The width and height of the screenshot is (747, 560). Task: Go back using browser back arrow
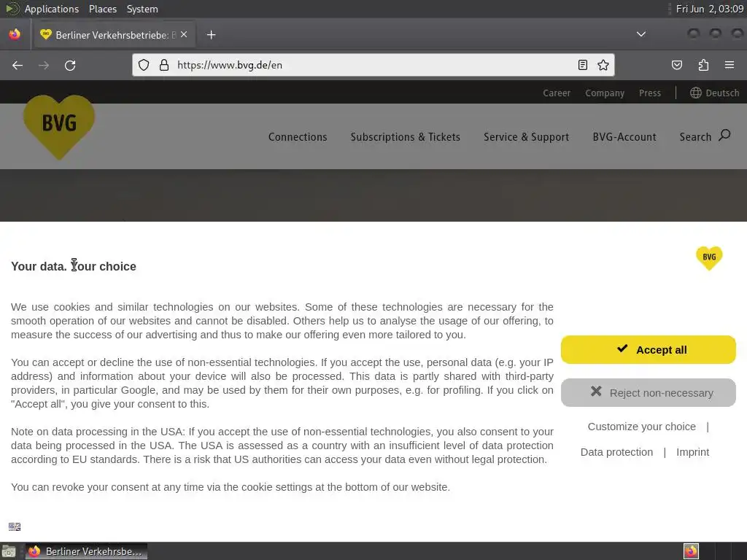[18, 65]
